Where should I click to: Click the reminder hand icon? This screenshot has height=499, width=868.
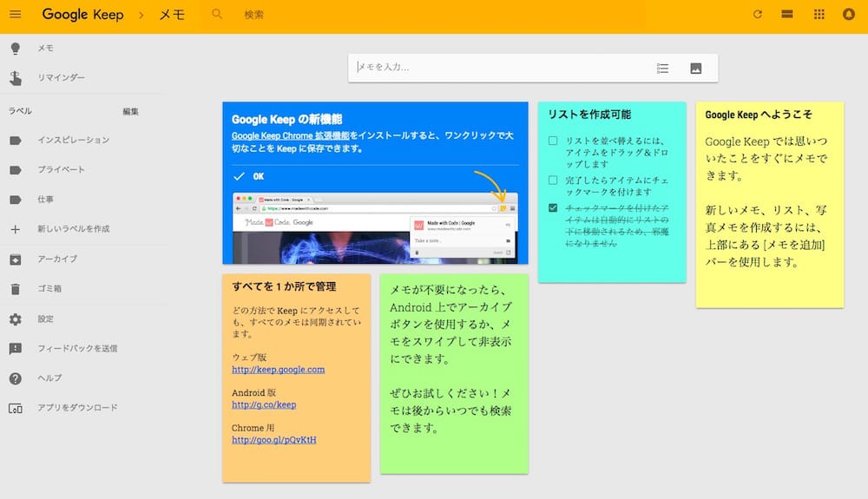(x=16, y=78)
